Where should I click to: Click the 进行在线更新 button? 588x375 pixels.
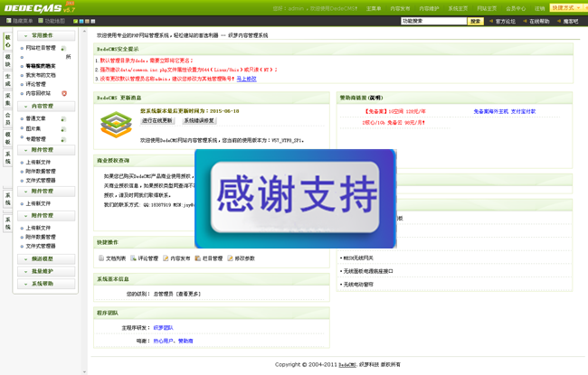[157, 120]
